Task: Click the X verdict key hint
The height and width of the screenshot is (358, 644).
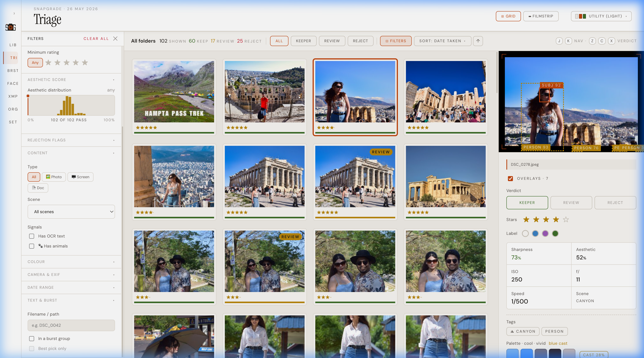Action: tap(611, 41)
